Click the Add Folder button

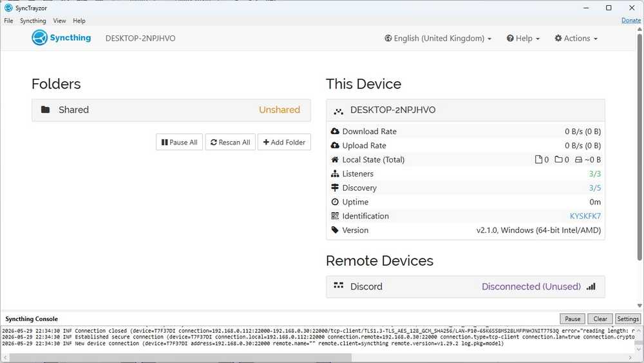pos(284,142)
